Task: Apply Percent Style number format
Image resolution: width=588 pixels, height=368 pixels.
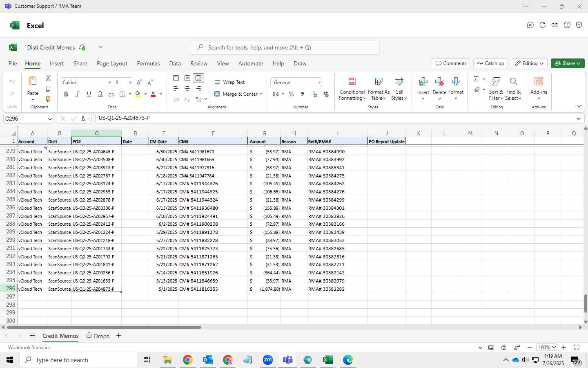Action: (291, 94)
